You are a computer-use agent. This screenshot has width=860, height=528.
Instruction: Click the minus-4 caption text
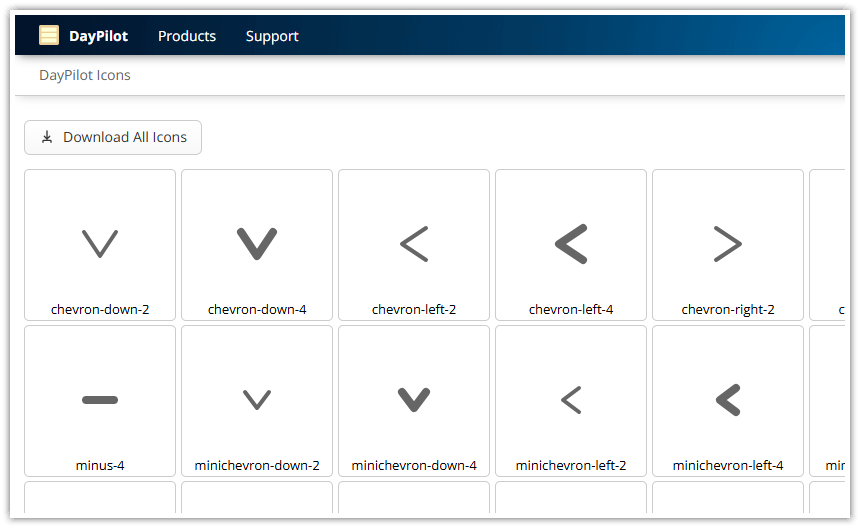[x=100, y=466]
